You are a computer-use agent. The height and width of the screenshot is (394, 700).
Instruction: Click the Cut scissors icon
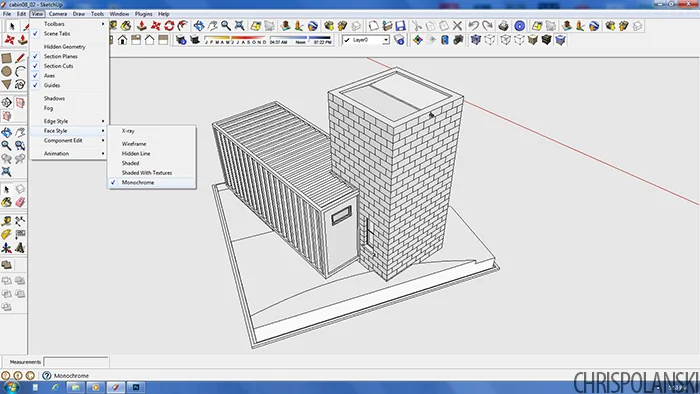pos(417,26)
